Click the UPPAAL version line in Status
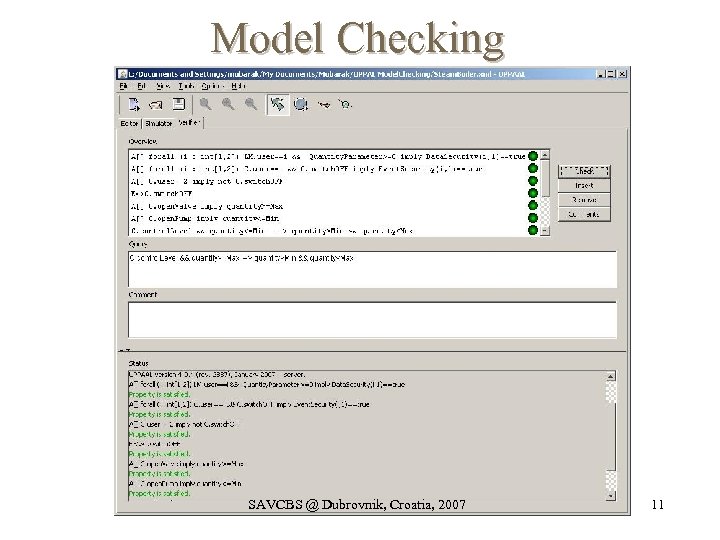Image resolution: width=720 pixels, height=540 pixels. [216, 374]
